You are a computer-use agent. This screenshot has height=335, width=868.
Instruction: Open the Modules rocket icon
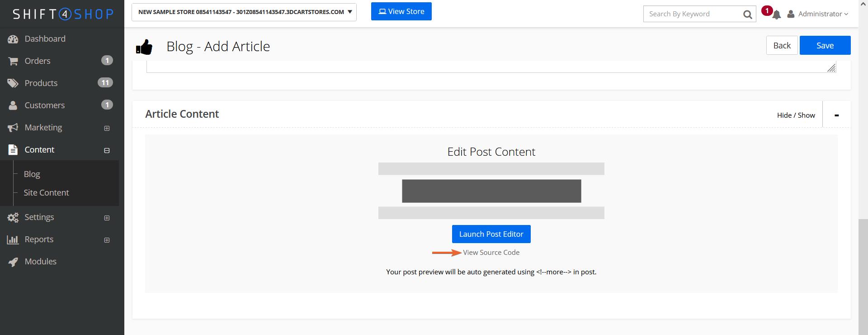[13, 262]
